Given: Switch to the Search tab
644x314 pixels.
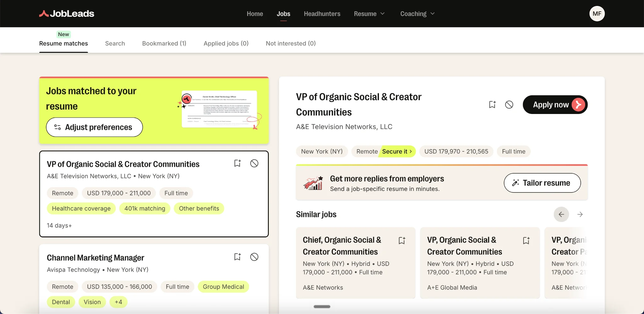Looking at the screenshot, I should 115,43.
